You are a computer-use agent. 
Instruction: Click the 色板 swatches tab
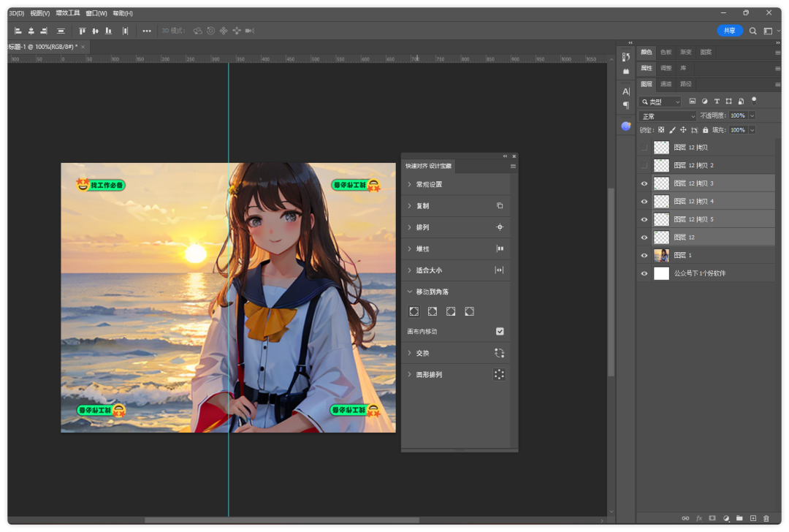666,52
